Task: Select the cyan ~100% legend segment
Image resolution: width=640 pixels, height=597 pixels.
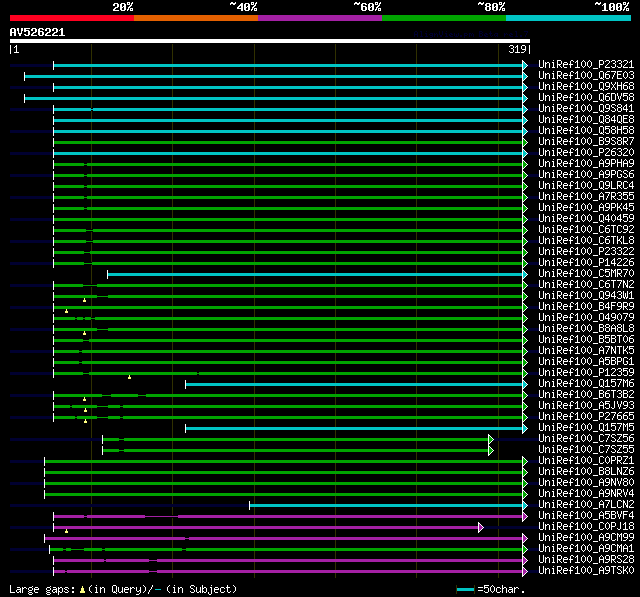Action: (567, 18)
